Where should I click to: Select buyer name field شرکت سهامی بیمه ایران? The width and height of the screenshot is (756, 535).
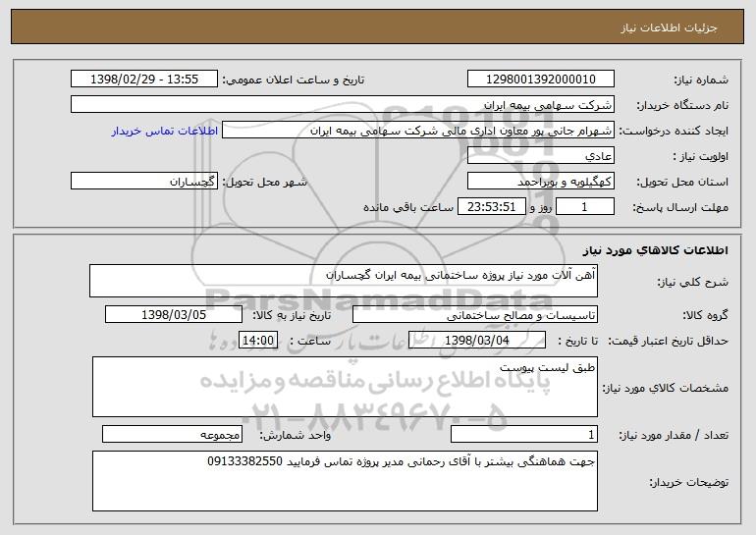(x=343, y=104)
